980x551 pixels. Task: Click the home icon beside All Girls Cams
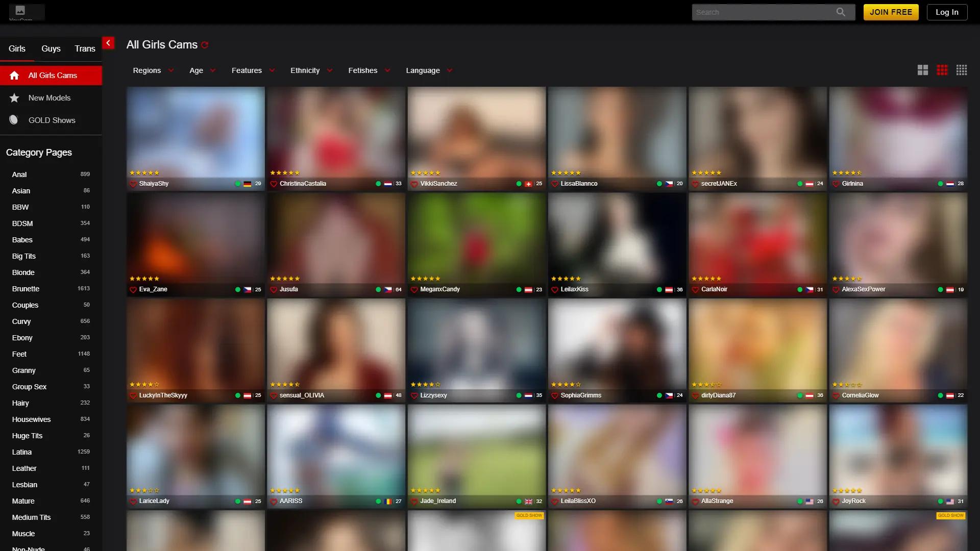click(x=14, y=75)
